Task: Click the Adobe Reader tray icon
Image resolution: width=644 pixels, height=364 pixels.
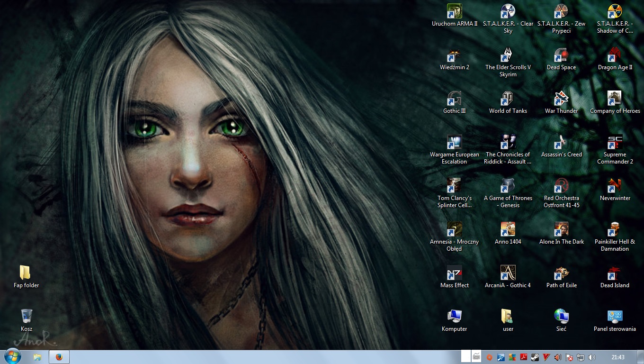Action: [x=524, y=357]
